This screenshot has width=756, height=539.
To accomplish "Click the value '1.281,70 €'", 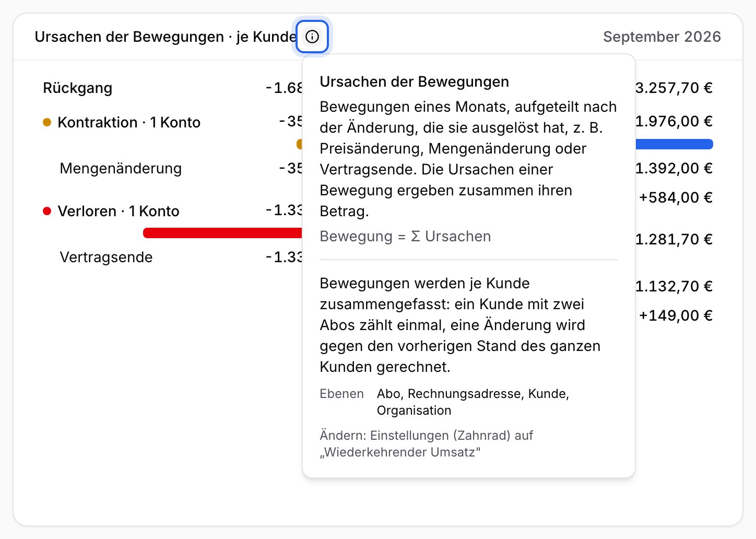I will tap(674, 239).
